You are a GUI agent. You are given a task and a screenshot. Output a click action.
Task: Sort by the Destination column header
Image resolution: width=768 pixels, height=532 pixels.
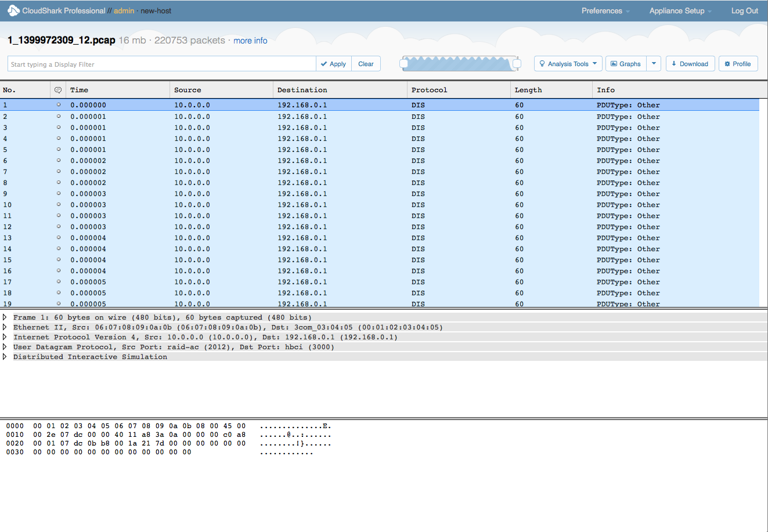pyautogui.click(x=340, y=90)
